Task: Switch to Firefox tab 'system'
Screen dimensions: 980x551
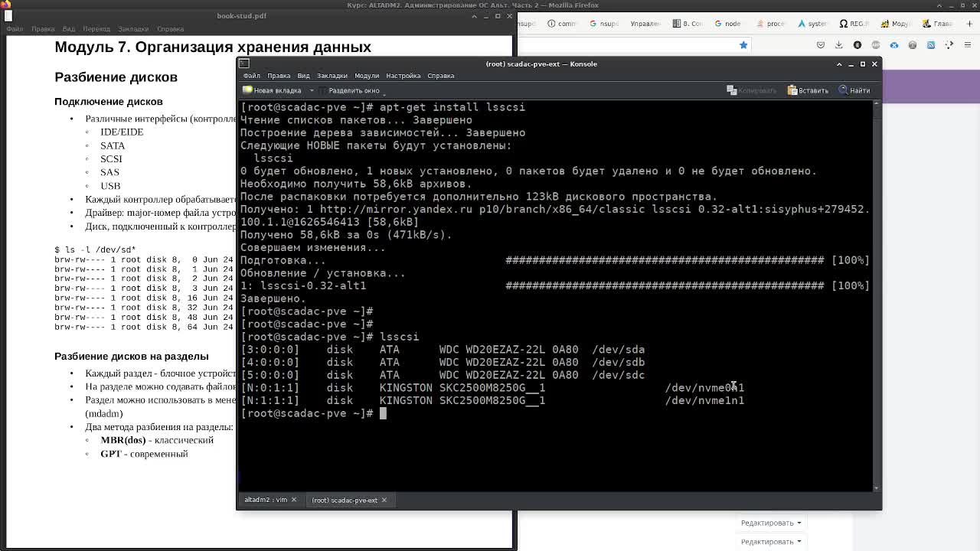Action: pos(812,24)
